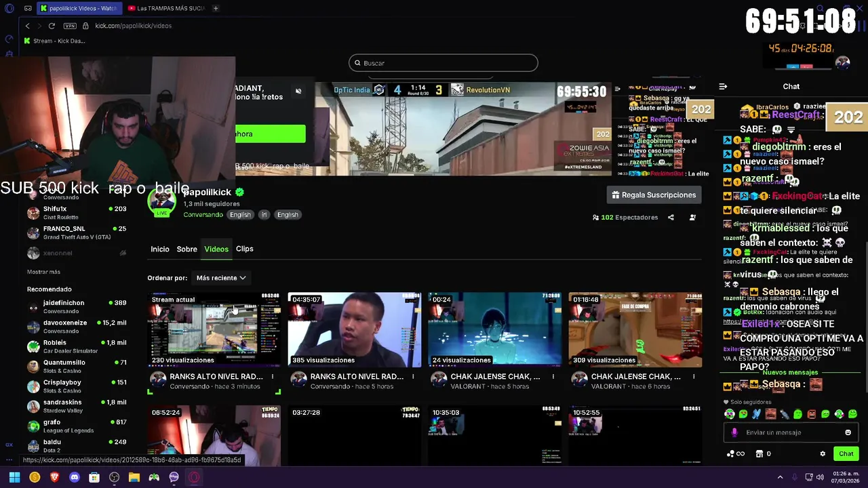Open the Windows Start menu
Image resolution: width=868 pixels, height=488 pixels.
point(14,477)
